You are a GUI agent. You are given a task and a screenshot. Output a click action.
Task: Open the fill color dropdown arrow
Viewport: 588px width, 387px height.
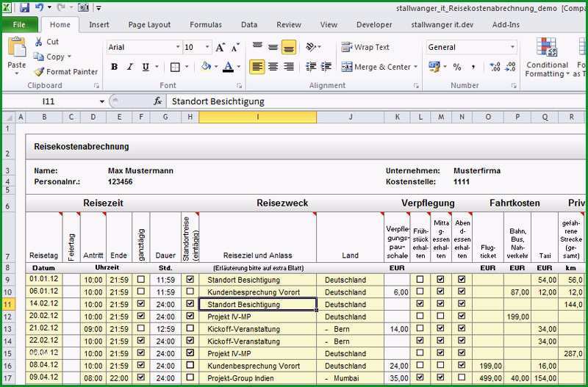[x=216, y=67]
